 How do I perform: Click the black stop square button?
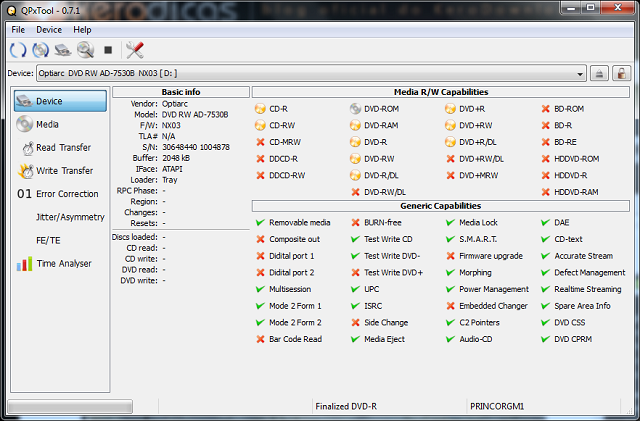(108, 50)
